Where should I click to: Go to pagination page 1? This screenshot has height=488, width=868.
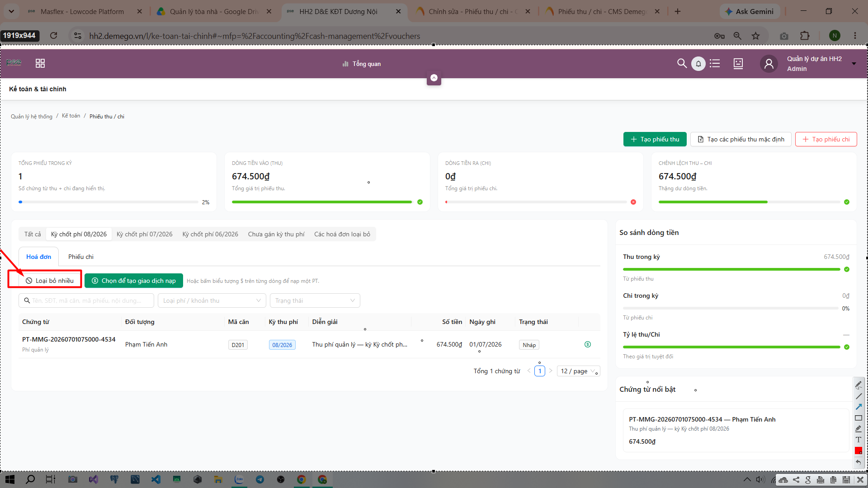point(540,371)
